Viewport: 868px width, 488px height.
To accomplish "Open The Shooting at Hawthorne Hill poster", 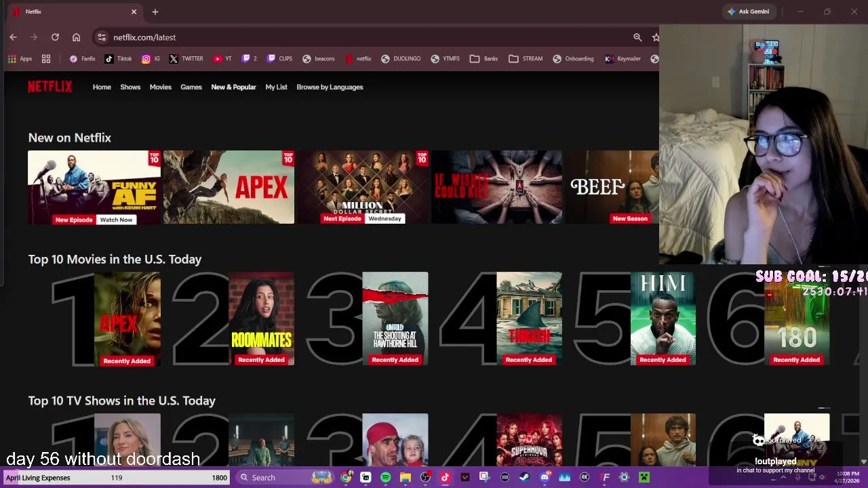I will point(395,319).
